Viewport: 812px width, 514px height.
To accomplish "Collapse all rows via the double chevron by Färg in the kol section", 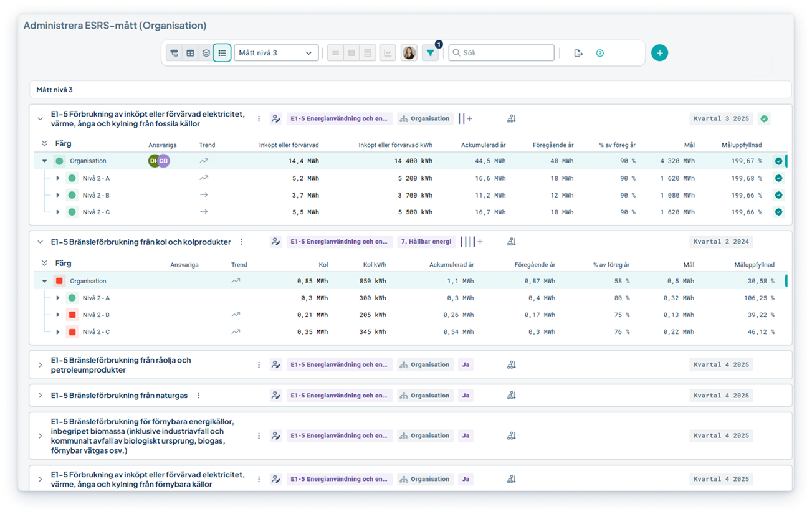I will tap(44, 264).
